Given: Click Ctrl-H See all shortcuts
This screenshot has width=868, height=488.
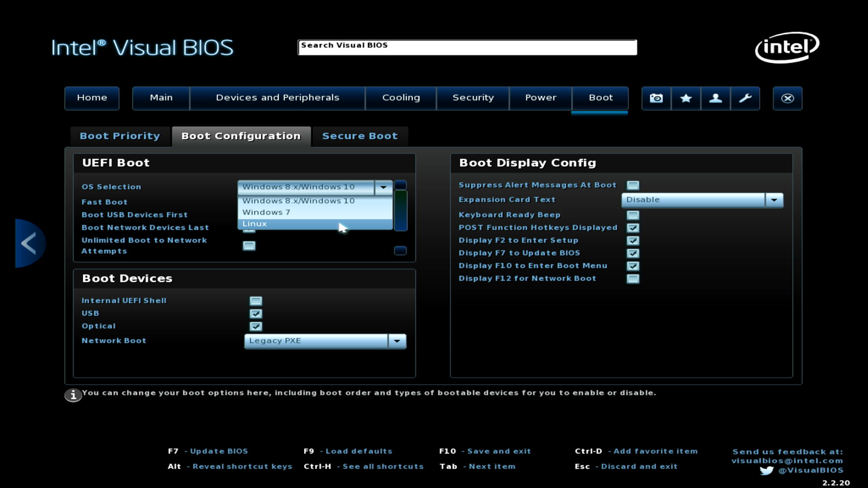Looking at the screenshot, I should pos(364,467).
